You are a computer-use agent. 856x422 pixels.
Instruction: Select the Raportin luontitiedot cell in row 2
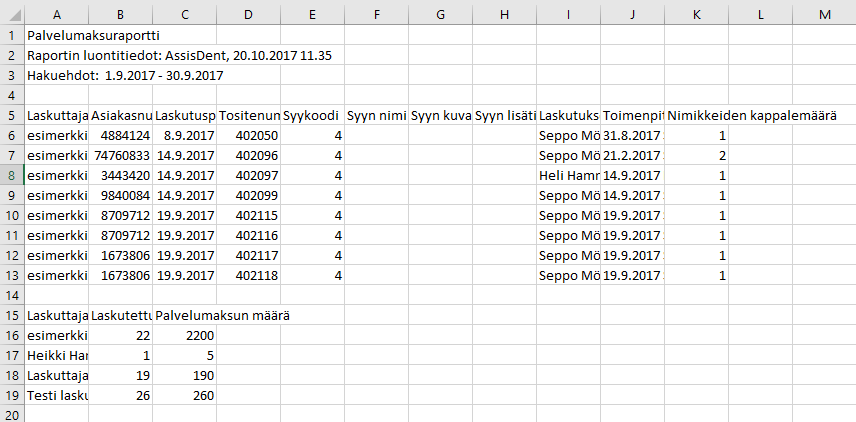click(x=57, y=55)
